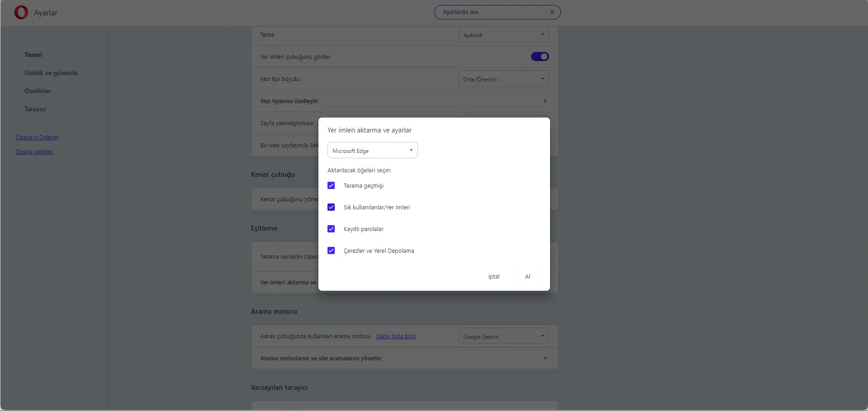This screenshot has height=411, width=868.
Task: Follow the Daha fazla bilgi link
Action: 396,336
